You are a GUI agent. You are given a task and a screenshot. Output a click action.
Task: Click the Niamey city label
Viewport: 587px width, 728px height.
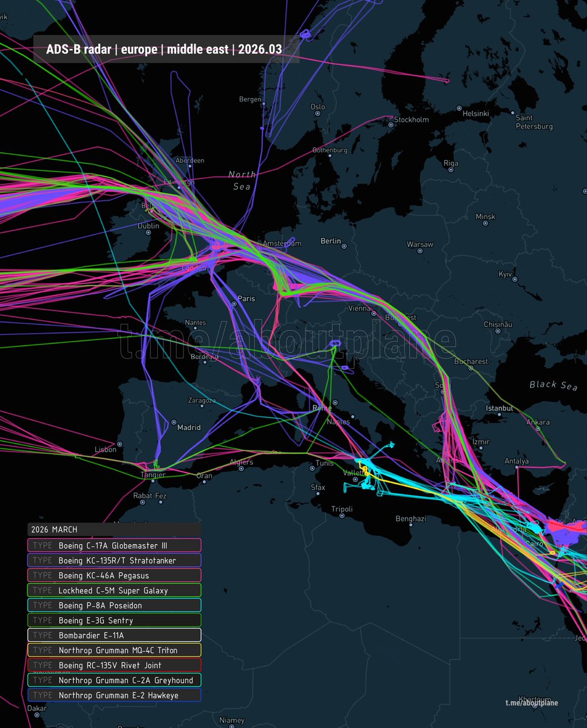tap(231, 720)
